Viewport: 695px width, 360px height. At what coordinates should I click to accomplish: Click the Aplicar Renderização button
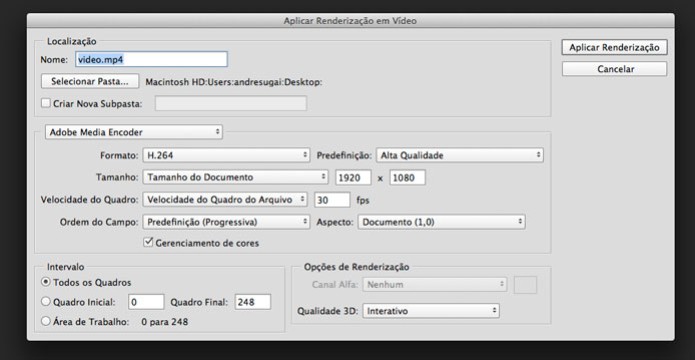614,47
